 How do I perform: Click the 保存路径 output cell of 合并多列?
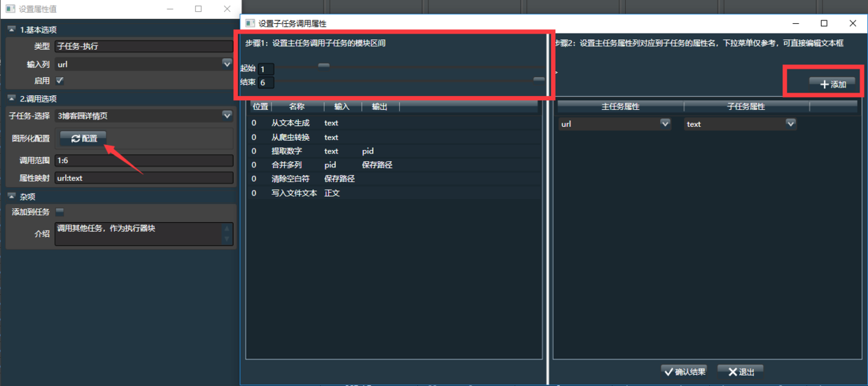pos(377,165)
